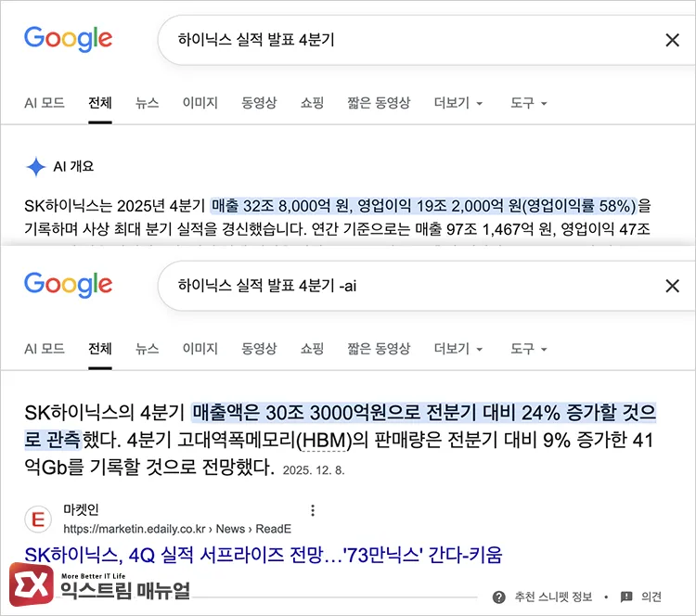Click the Google logo beside the -ai query
The height and width of the screenshot is (616, 696).
point(68,285)
